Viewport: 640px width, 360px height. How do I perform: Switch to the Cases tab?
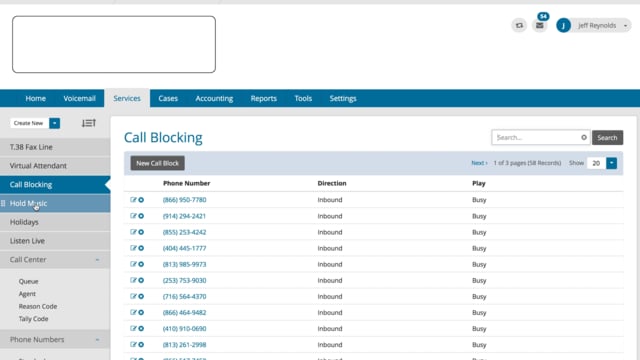click(168, 98)
